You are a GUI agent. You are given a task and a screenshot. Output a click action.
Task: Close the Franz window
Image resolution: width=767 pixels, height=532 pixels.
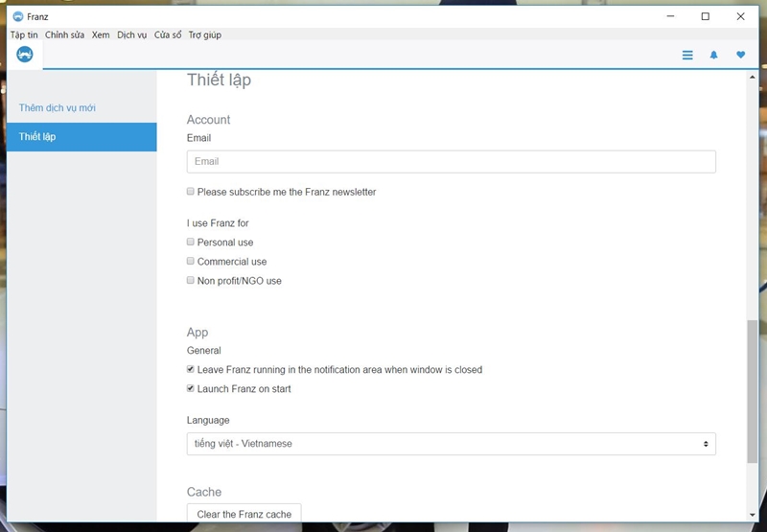click(x=740, y=16)
